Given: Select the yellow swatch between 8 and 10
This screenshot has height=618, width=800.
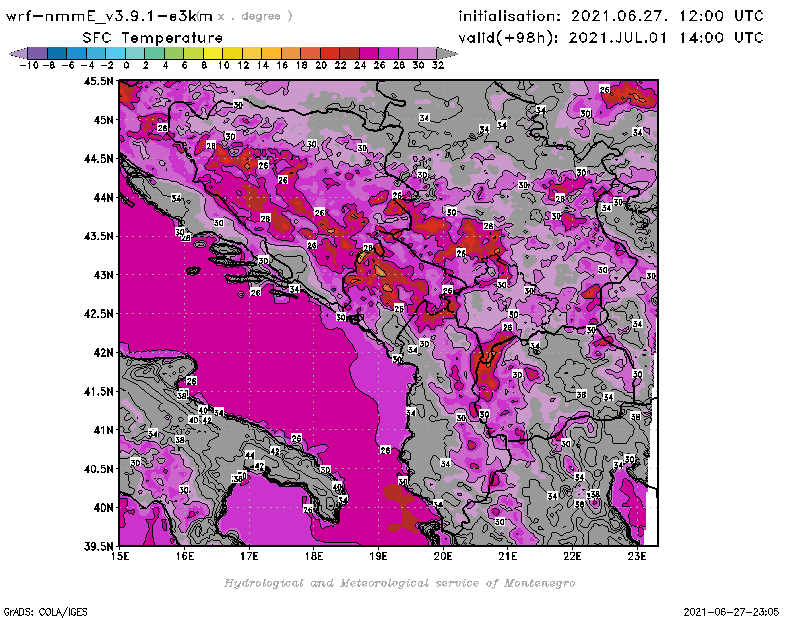Looking at the screenshot, I should click(x=213, y=52).
